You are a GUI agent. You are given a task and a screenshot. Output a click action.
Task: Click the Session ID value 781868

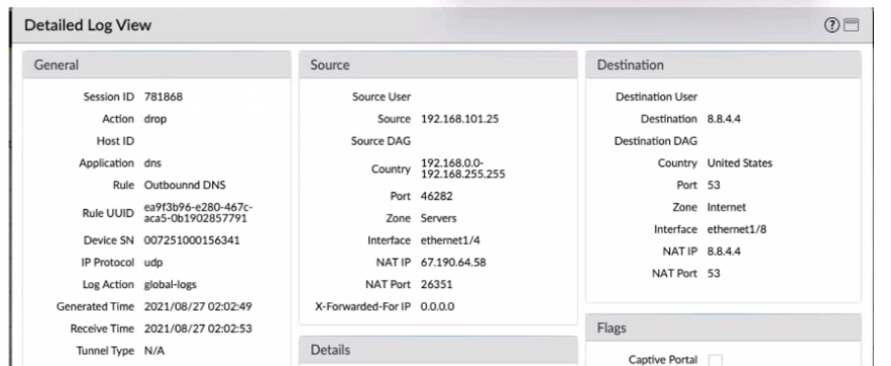164,97
